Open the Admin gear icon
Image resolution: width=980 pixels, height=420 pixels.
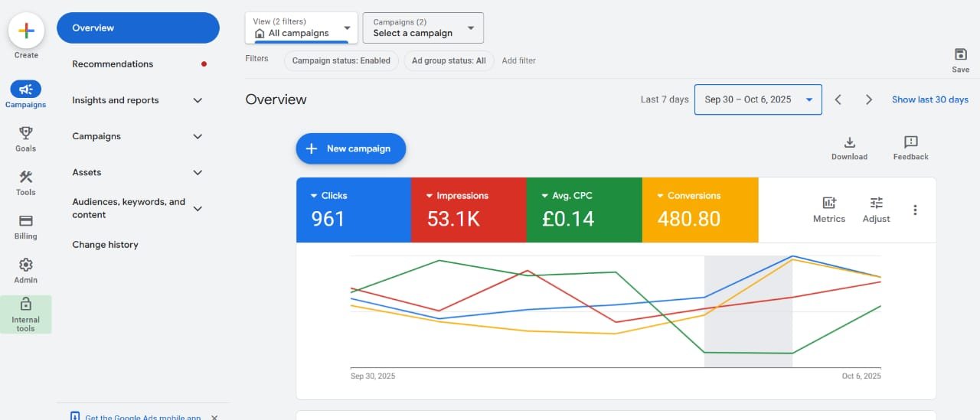pos(26,265)
